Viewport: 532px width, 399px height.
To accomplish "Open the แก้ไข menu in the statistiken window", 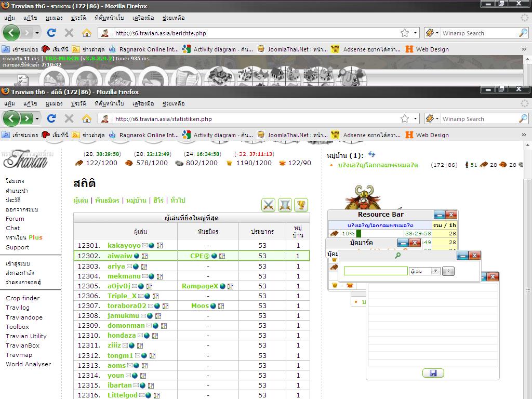I will click(x=30, y=103).
